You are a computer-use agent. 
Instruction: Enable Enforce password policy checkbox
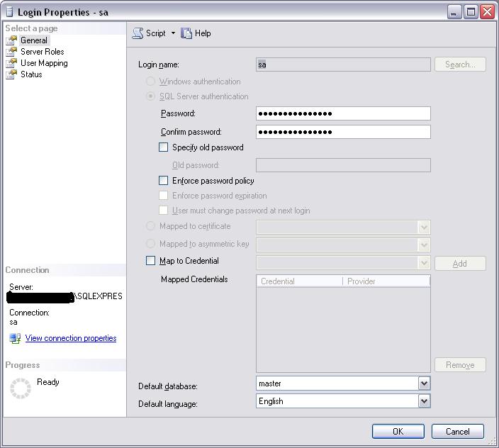163,181
